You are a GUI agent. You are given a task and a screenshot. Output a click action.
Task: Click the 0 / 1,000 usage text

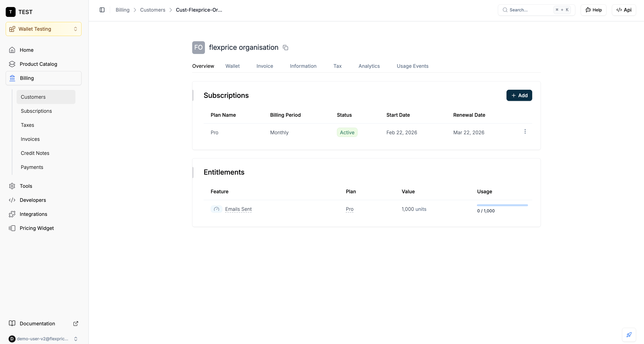point(486,211)
